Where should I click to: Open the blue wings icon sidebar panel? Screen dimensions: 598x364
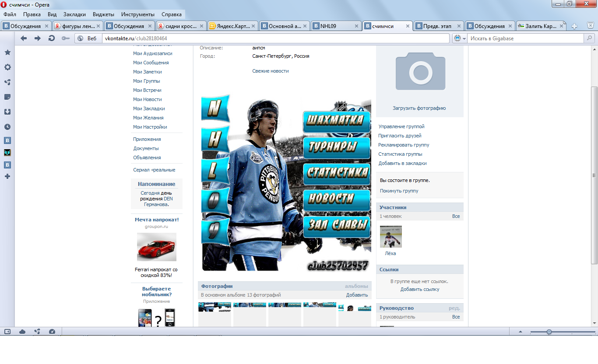click(7, 153)
